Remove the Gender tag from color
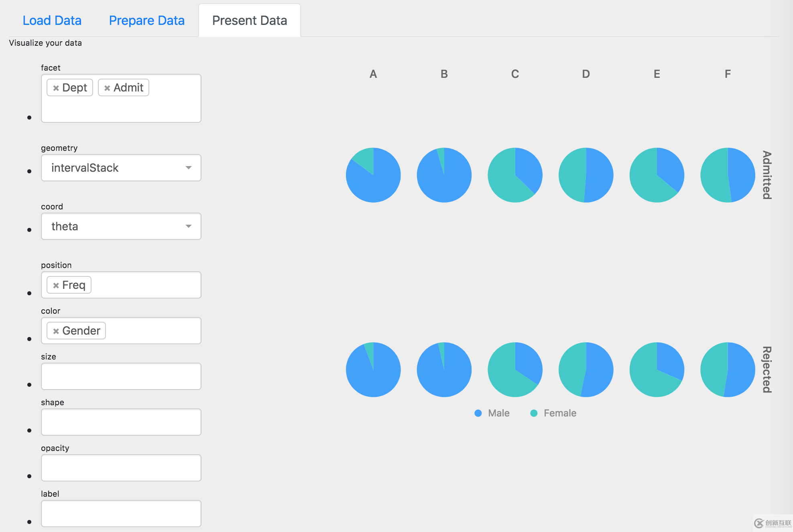 click(x=56, y=331)
